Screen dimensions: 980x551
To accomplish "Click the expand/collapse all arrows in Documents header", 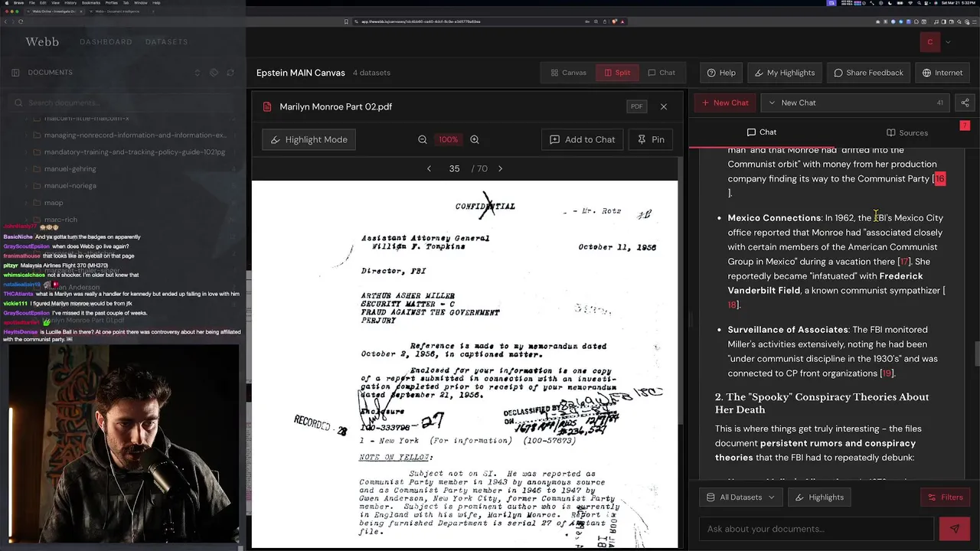I will point(198,73).
